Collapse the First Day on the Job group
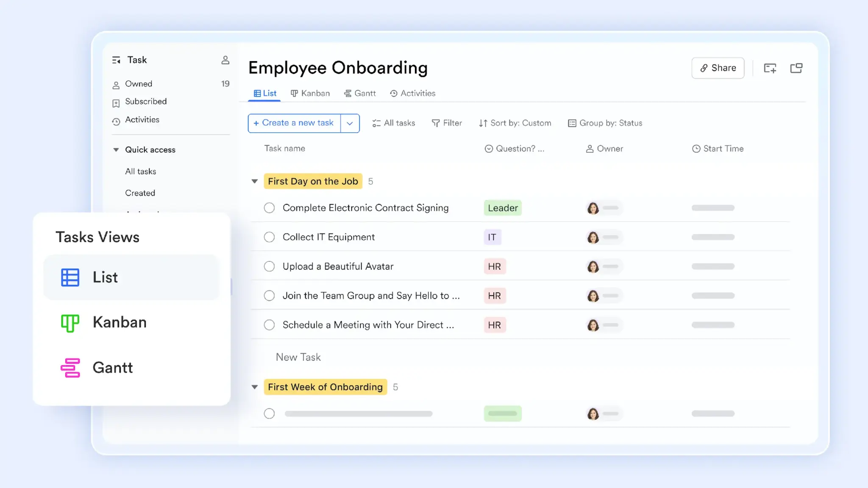Screen dimensions: 868x488 254,181
